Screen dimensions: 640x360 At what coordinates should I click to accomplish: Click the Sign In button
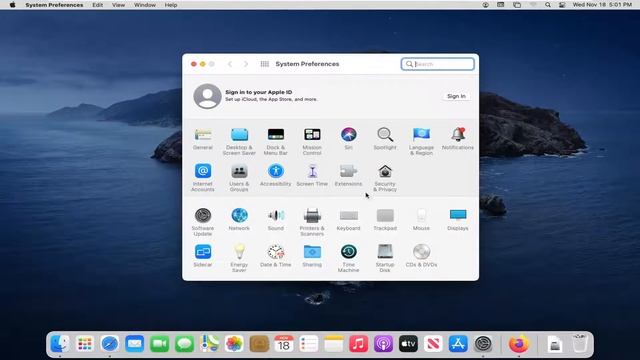456,96
